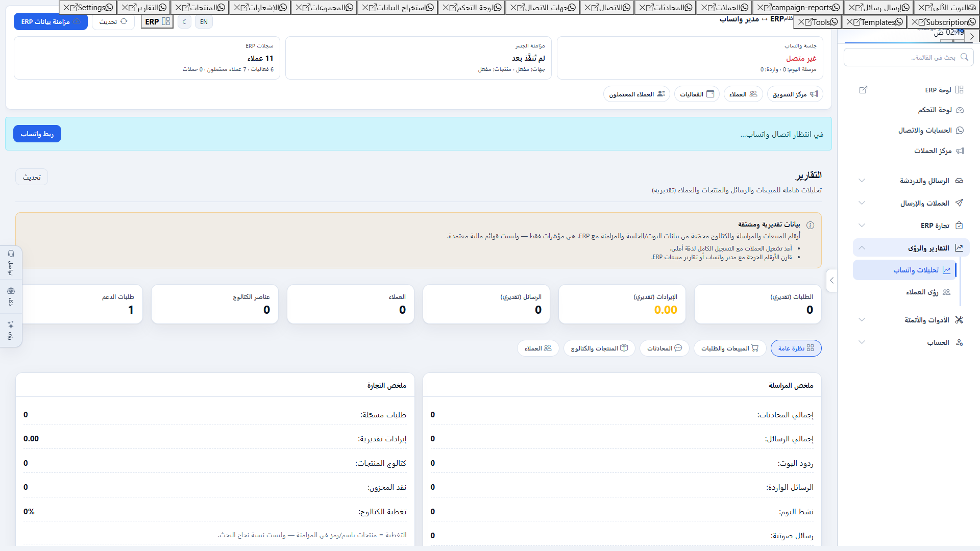Expand the الأدوات والأتمتة section
The width and height of the screenshot is (980, 551).
coord(912,320)
